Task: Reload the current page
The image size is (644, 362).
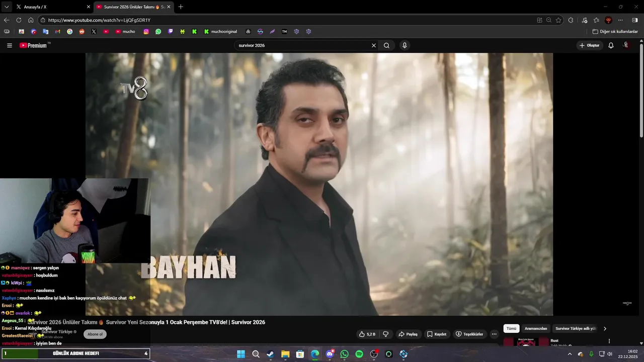Action: (19, 20)
